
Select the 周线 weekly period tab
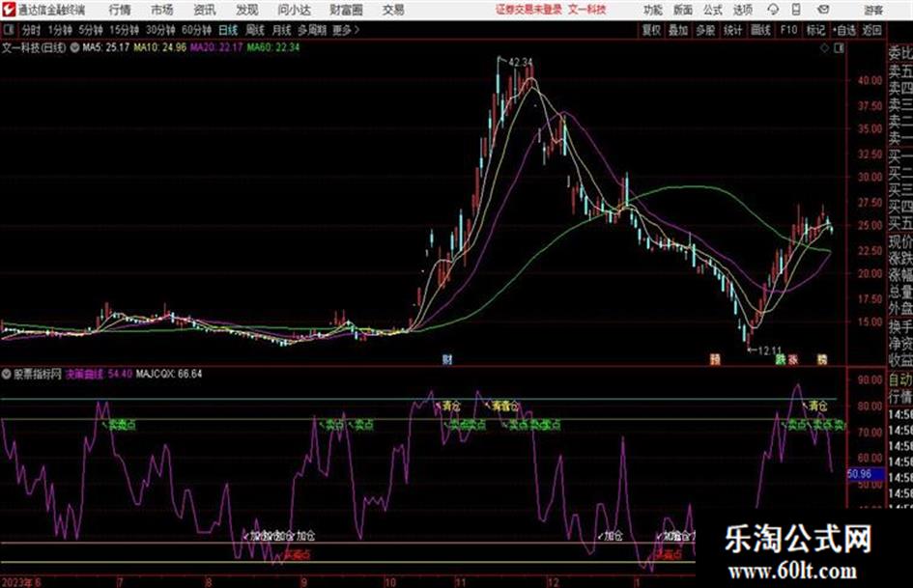tap(255, 30)
